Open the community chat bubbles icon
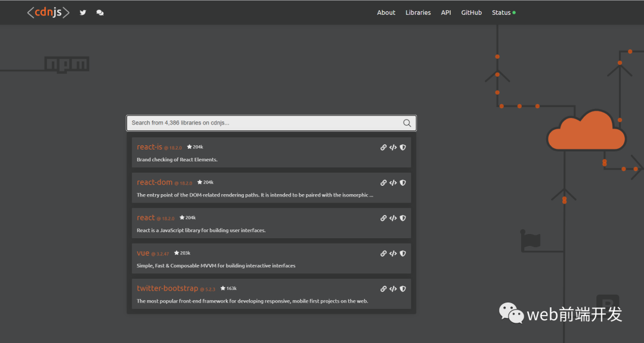Viewport: 644px width, 343px height. 100,13
